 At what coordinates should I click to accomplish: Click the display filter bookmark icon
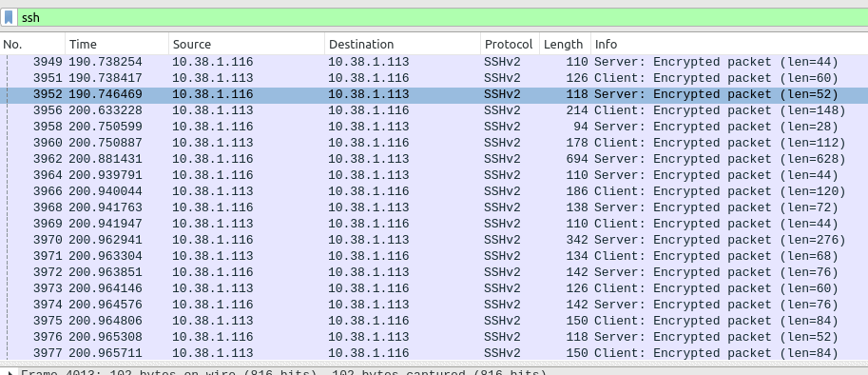(9, 17)
